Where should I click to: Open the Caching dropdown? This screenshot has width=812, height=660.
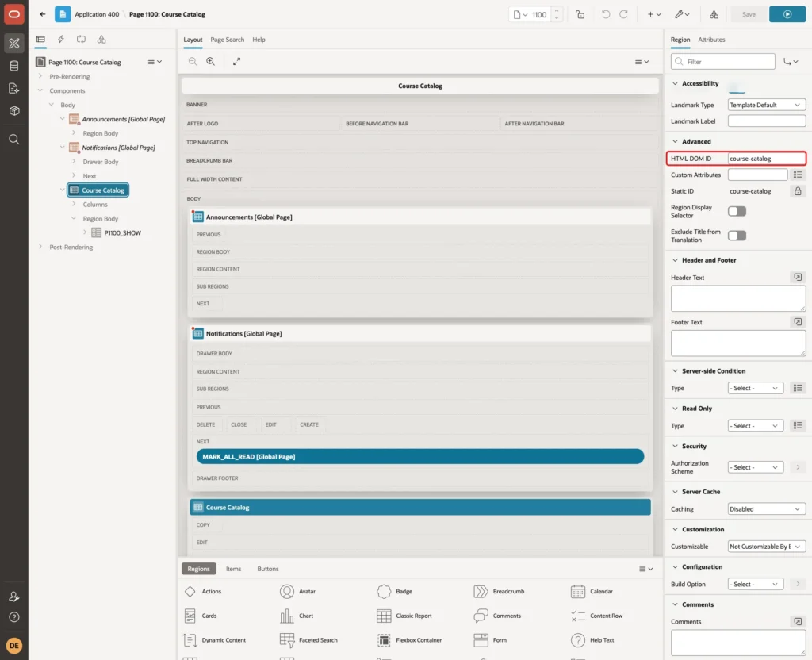(x=766, y=508)
